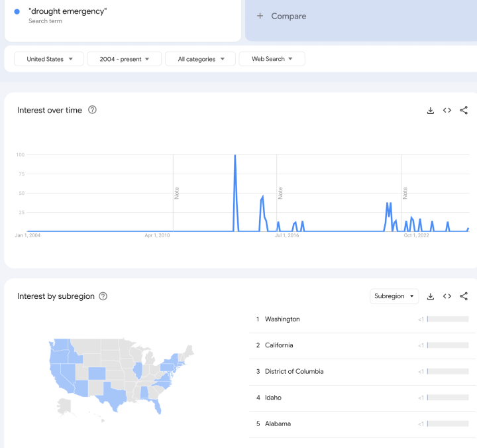Expand the All categories dropdown
The width and height of the screenshot is (477, 448).
[x=200, y=59]
